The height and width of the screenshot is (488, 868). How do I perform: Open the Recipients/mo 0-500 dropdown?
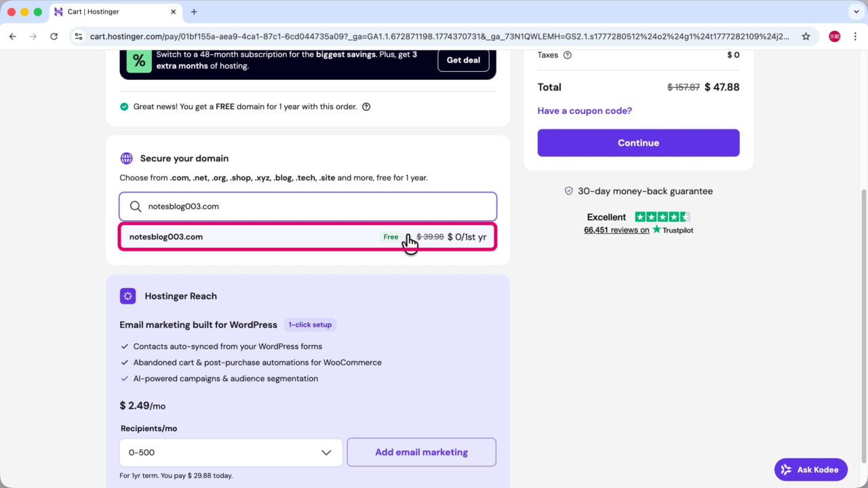coord(231,453)
